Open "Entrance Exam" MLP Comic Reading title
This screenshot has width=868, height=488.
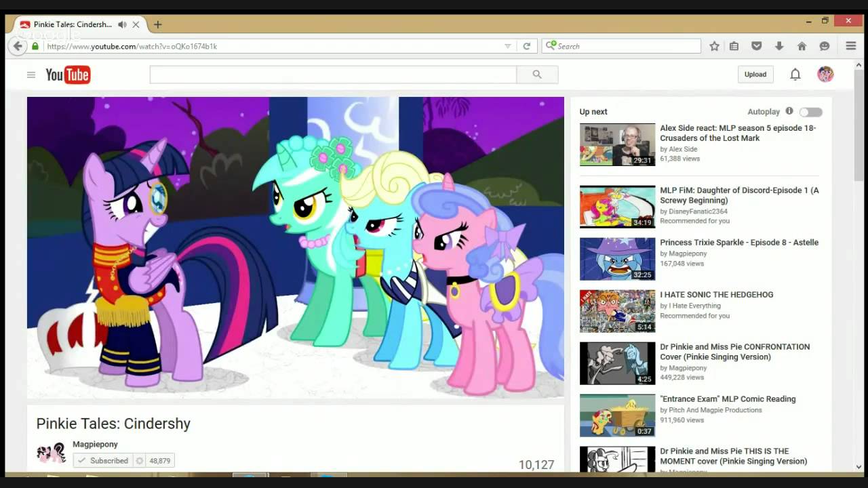pos(728,399)
